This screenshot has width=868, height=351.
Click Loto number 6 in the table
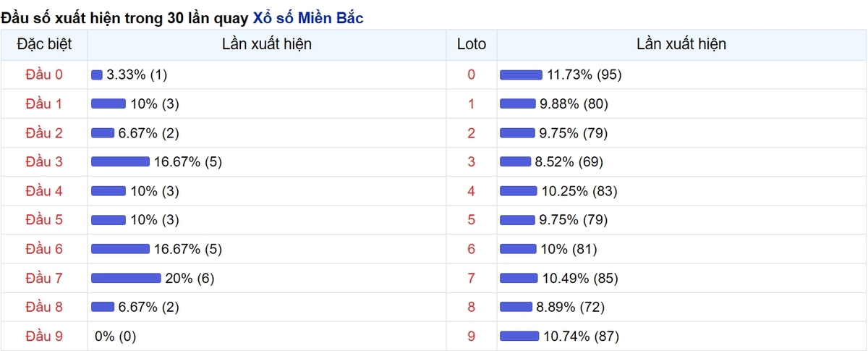[x=472, y=249]
